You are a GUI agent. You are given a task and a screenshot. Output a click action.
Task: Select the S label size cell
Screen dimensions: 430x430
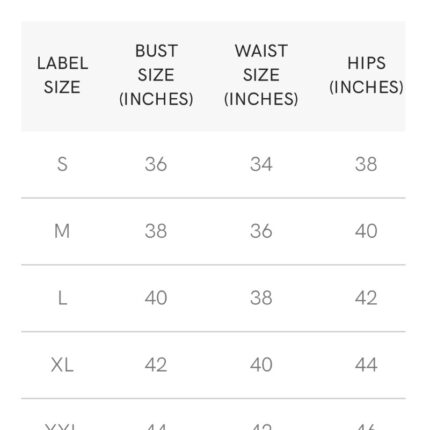coord(62,164)
